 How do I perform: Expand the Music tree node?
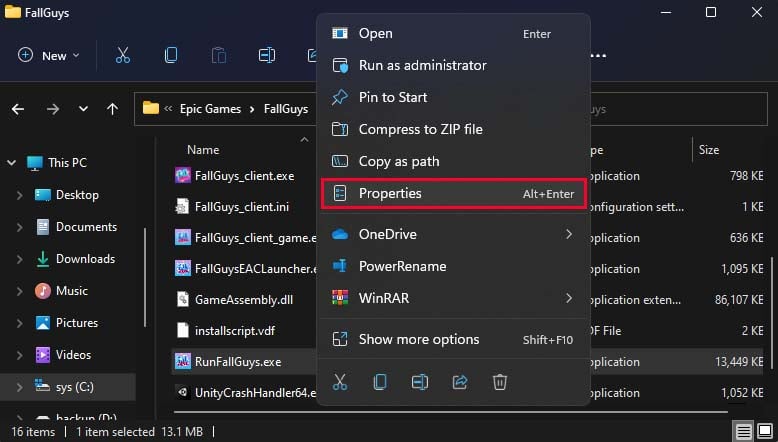point(19,291)
